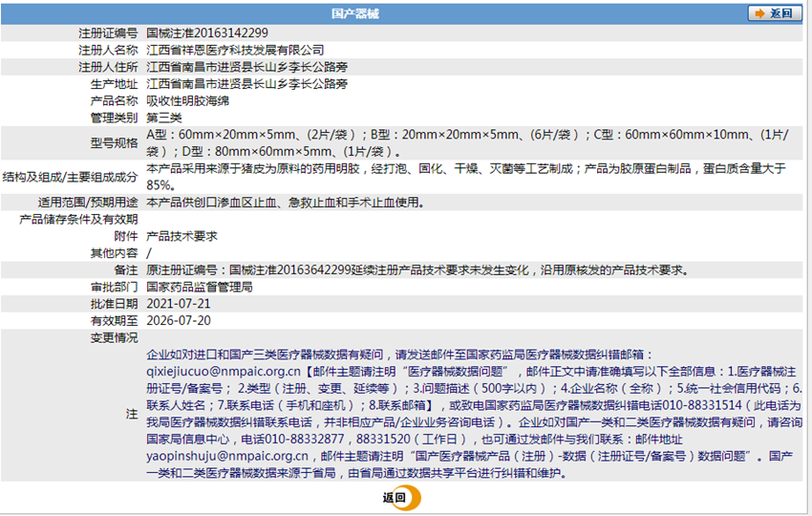Select the A型 60mm×20mm×5mm specification text

(x=223, y=135)
